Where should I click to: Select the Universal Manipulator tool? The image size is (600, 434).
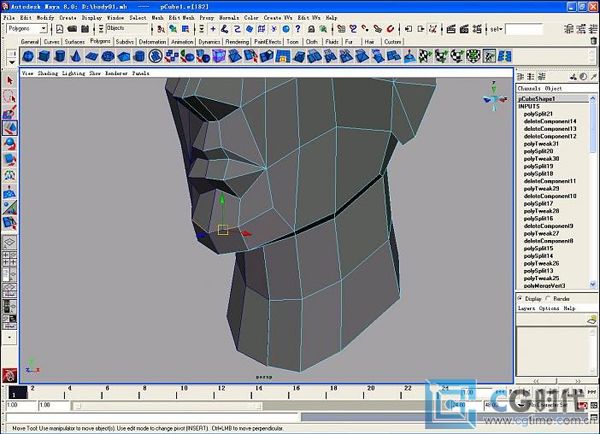pyautogui.click(x=10, y=175)
